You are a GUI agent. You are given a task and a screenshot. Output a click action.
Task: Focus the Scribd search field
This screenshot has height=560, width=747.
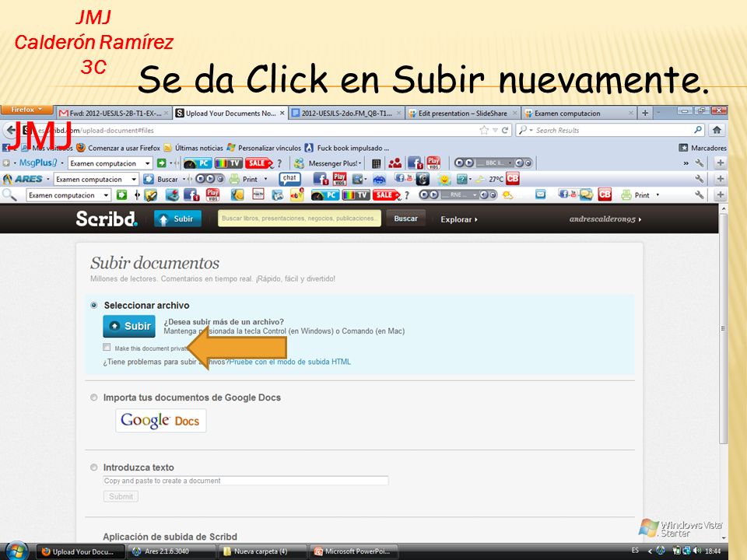(x=299, y=219)
